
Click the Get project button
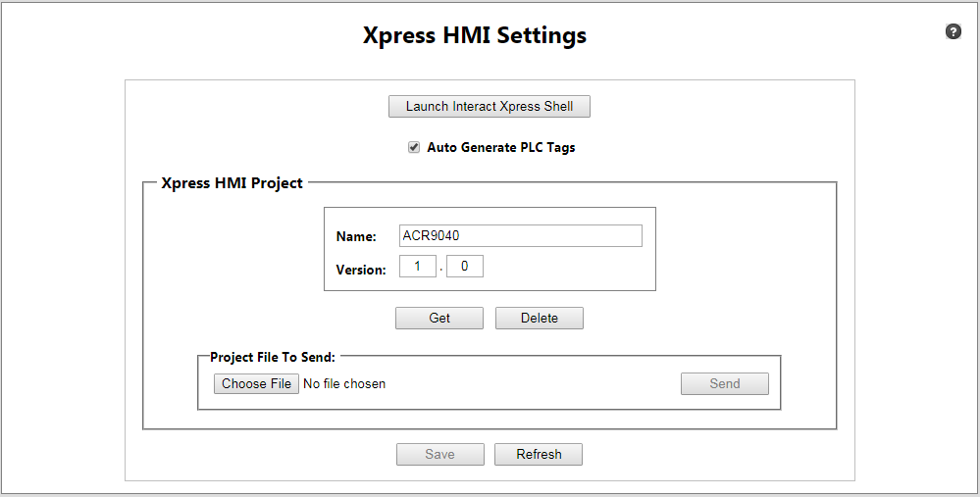coord(439,318)
